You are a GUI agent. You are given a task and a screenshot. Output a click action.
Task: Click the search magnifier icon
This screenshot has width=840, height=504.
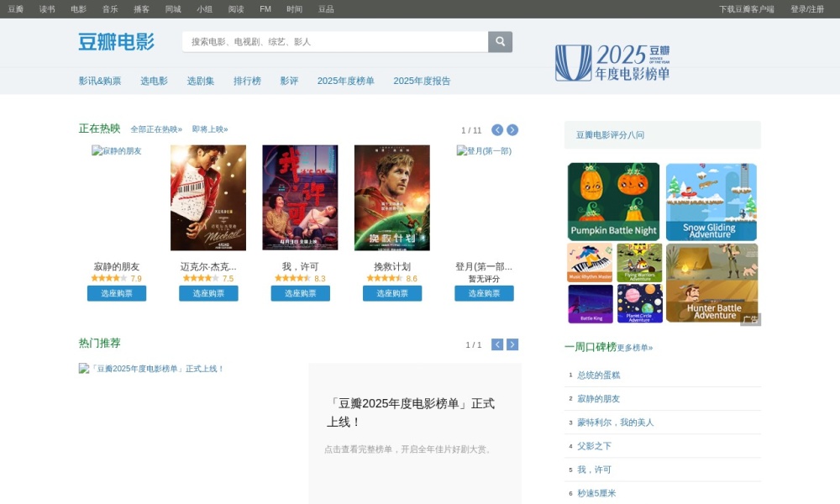[x=500, y=41]
